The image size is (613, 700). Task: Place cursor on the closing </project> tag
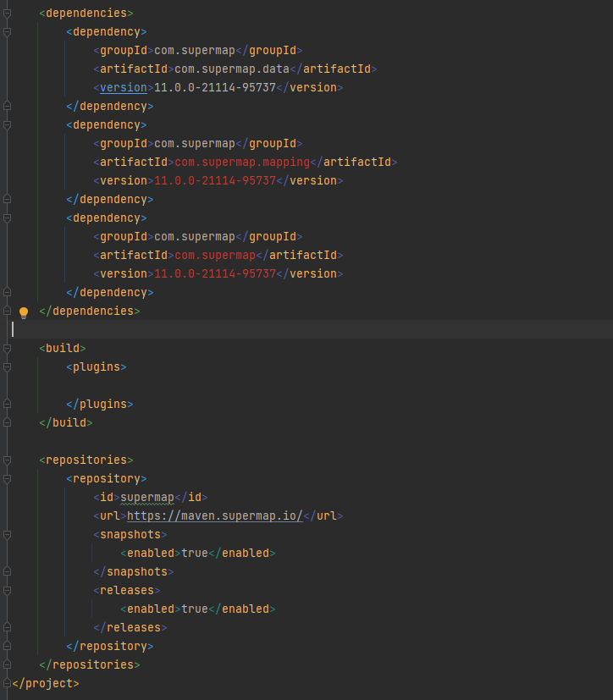pos(46,683)
